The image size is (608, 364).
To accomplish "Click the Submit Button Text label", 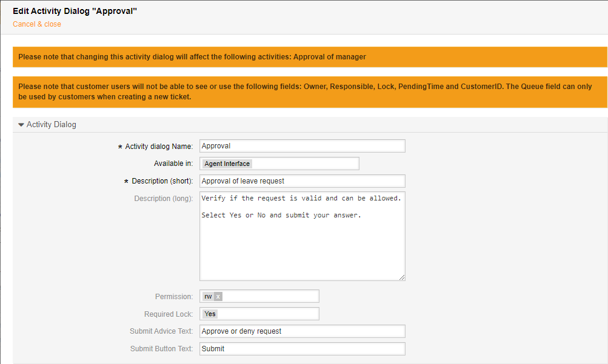I will 161,349.
